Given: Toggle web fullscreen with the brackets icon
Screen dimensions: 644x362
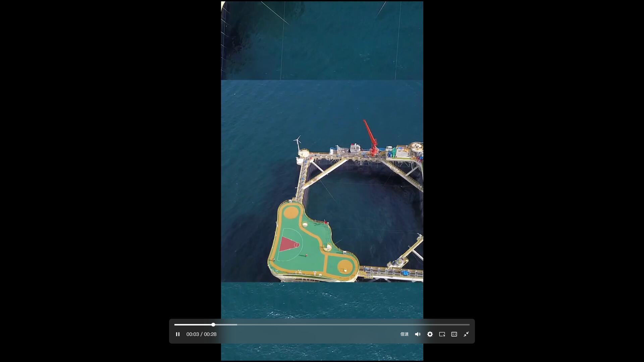Looking at the screenshot, I should (453, 334).
